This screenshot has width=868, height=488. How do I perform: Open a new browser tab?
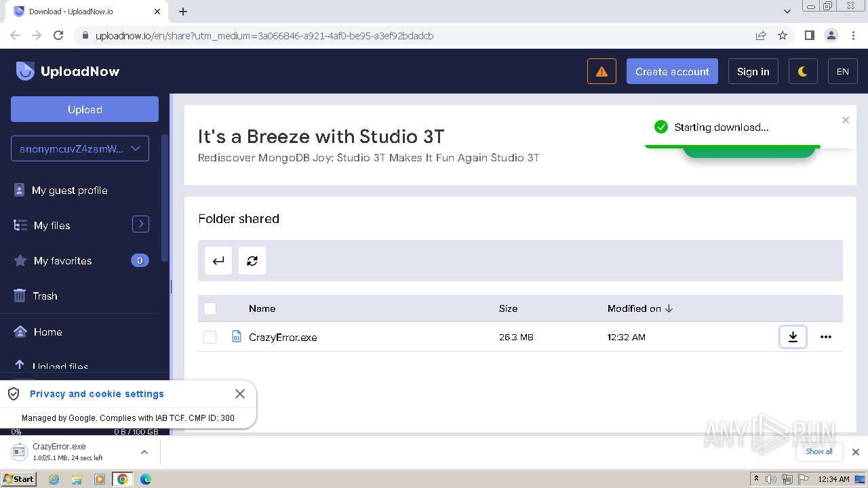[x=182, y=12]
